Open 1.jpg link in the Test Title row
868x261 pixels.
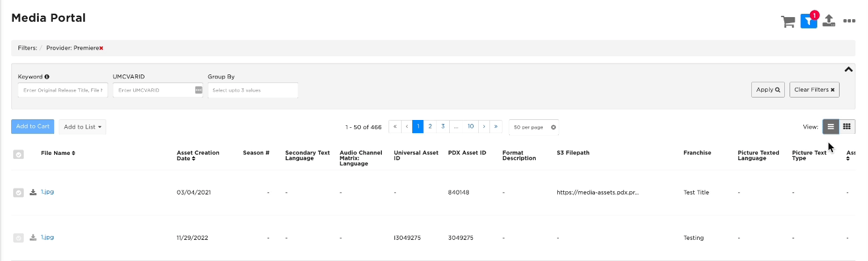click(x=47, y=192)
